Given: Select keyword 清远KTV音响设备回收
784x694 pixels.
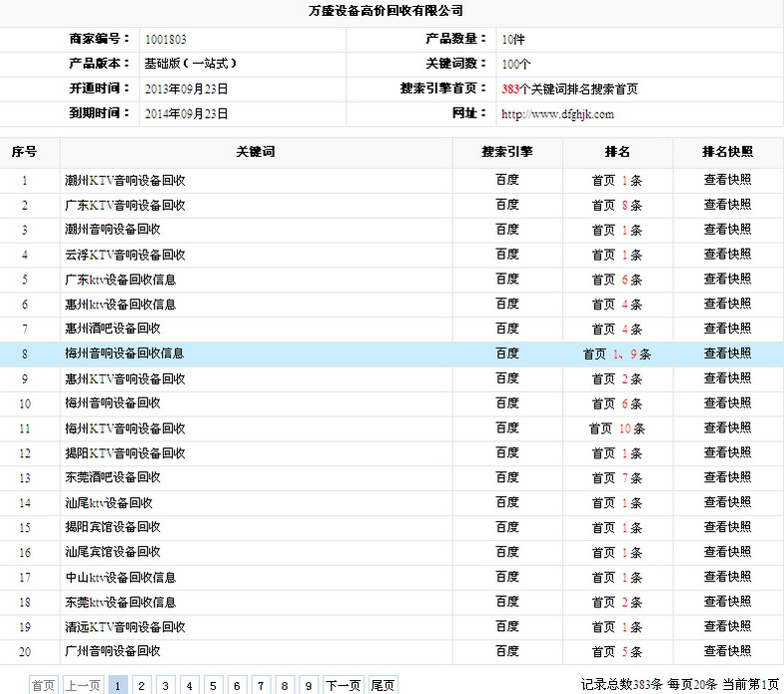Looking at the screenshot, I should click(x=125, y=627).
